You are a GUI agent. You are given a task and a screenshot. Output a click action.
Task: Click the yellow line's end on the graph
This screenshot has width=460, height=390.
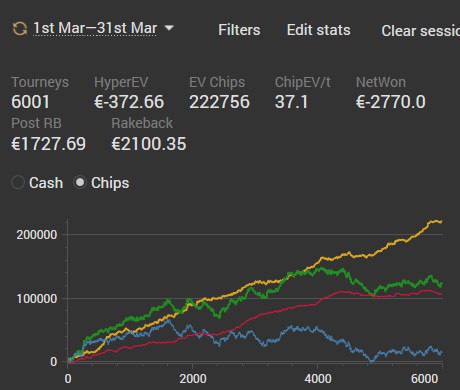click(x=441, y=221)
